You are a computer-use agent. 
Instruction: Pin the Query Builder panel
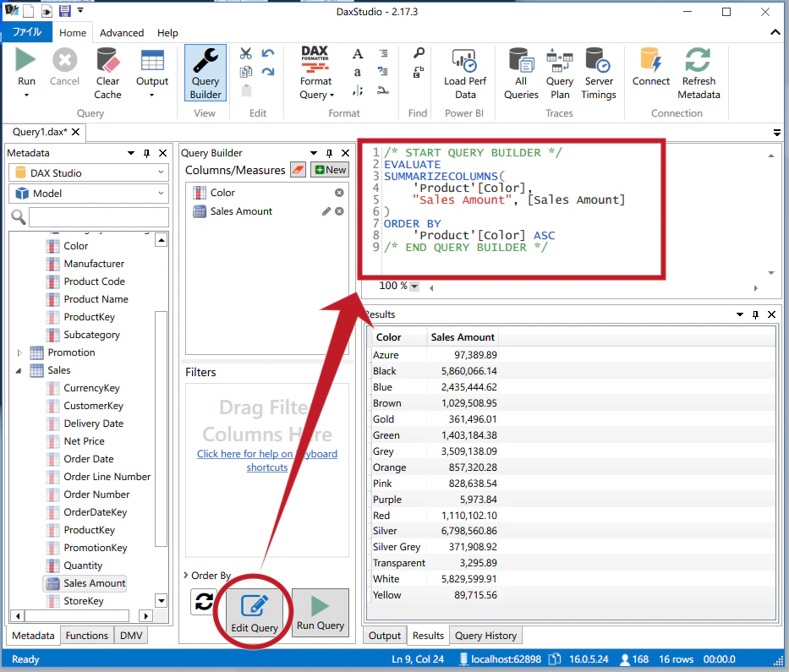tap(329, 153)
